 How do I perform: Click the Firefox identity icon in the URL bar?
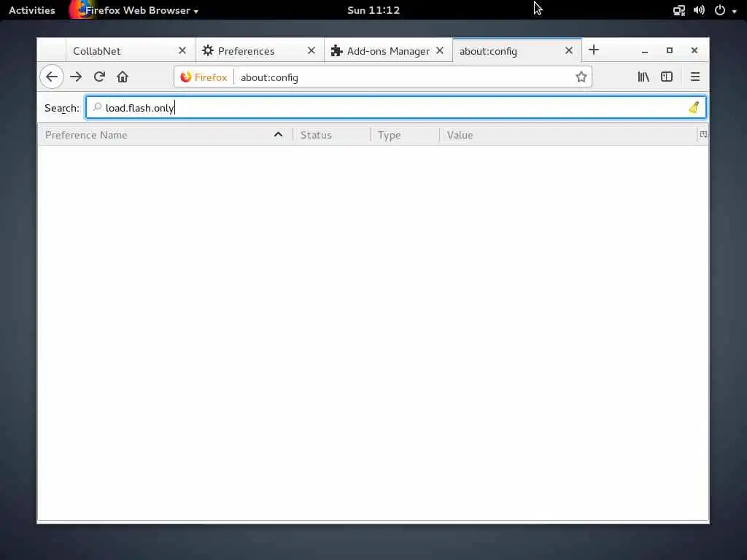coord(204,77)
